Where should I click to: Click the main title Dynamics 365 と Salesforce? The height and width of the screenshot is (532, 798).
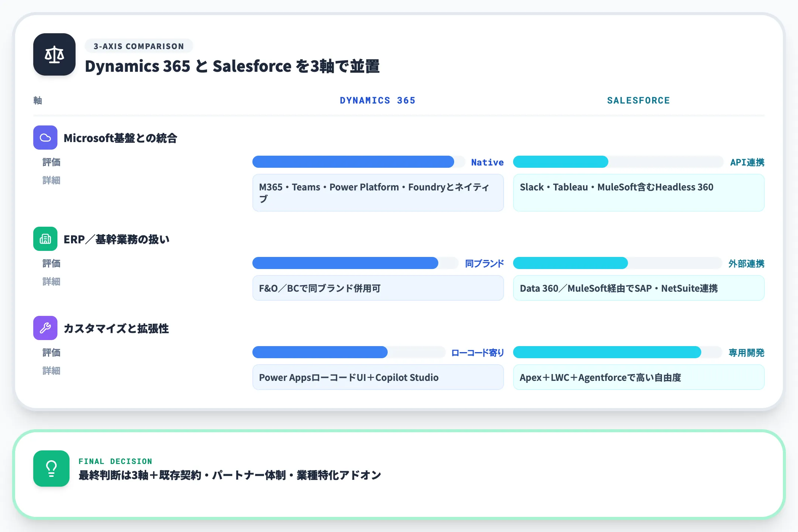pos(232,66)
